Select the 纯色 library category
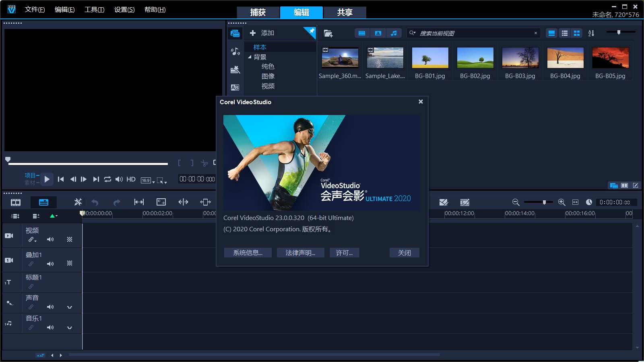This screenshot has height=362, width=644. tap(268, 66)
